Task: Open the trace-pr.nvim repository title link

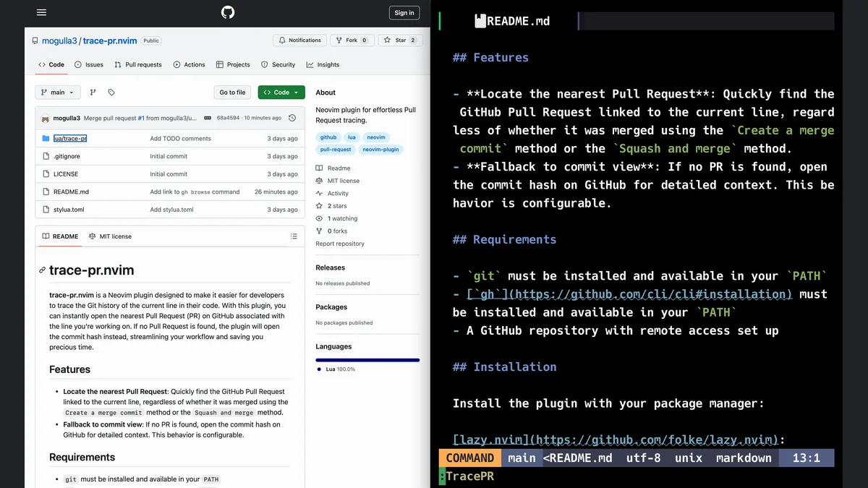Action: (x=109, y=41)
